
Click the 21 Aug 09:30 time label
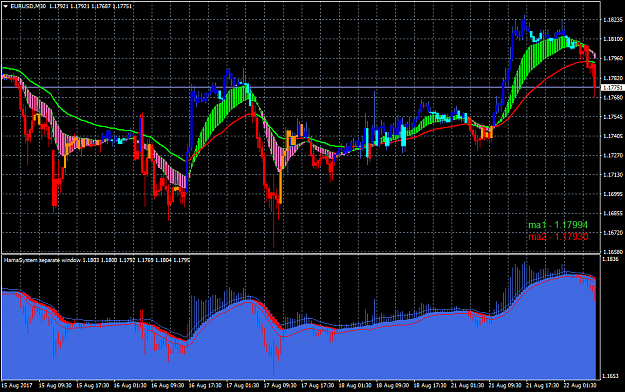coord(505,386)
